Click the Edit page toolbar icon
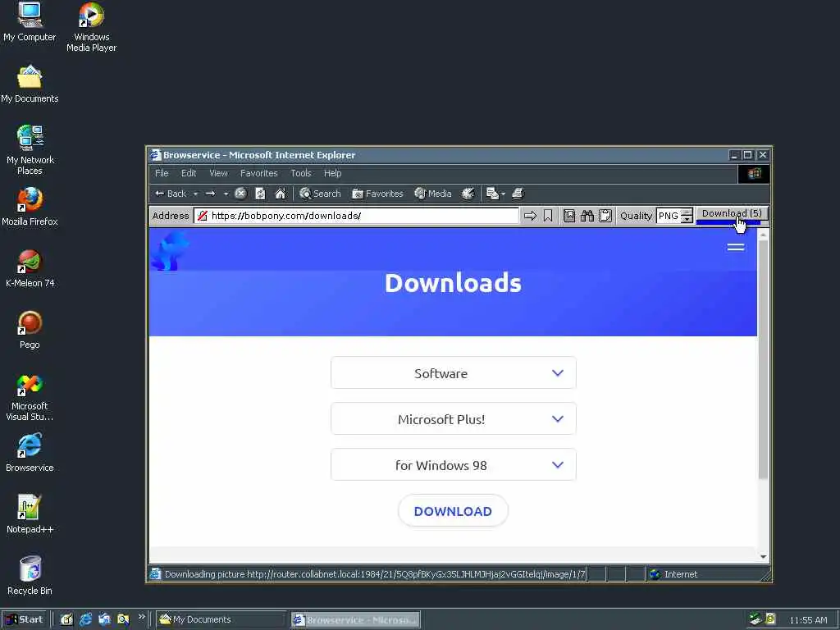This screenshot has height=630, width=840. (x=492, y=194)
